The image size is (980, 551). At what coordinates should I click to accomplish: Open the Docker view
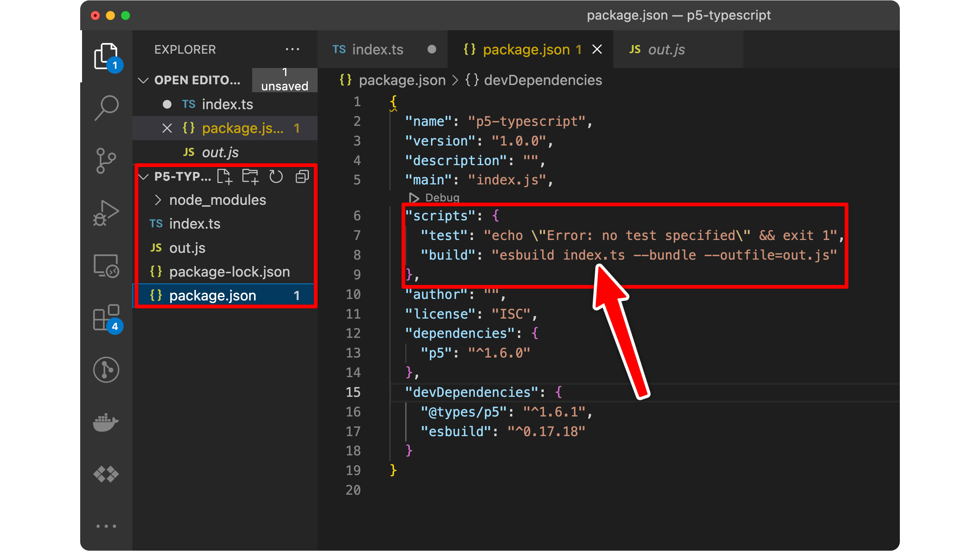tap(106, 422)
